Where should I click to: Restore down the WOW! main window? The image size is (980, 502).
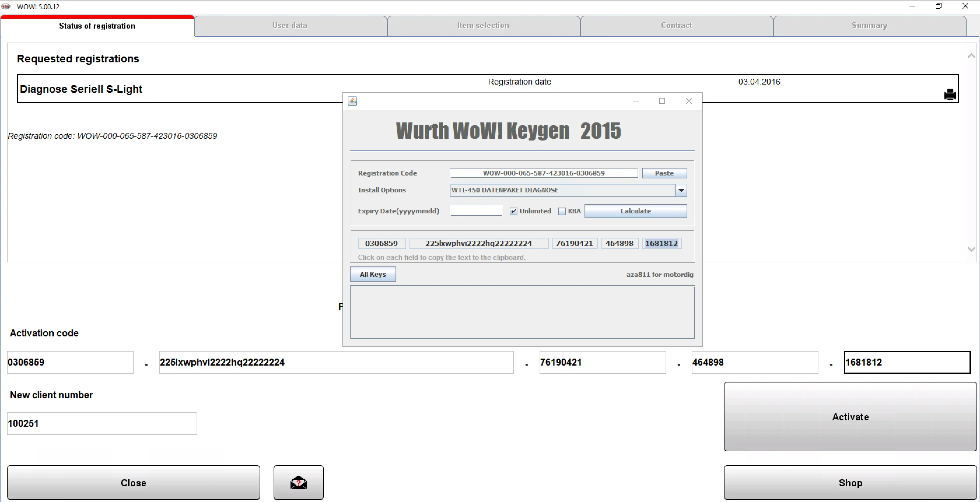point(938,6)
